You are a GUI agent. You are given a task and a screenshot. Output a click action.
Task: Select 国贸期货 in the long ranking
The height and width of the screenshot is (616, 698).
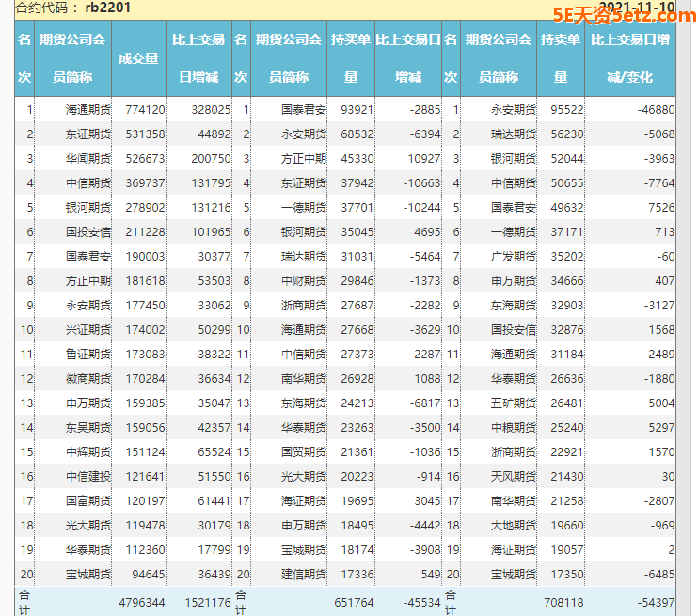(304, 452)
